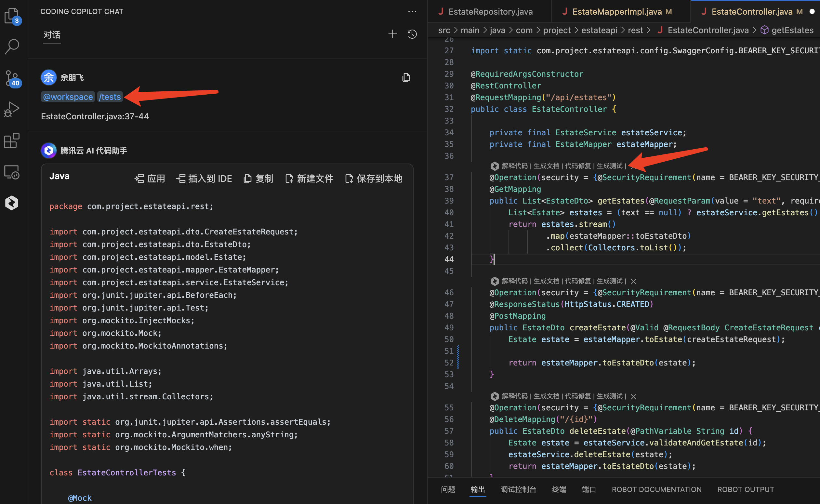The width and height of the screenshot is (820, 504).
Task: Click the project breadcrumb segment
Action: pos(557,30)
